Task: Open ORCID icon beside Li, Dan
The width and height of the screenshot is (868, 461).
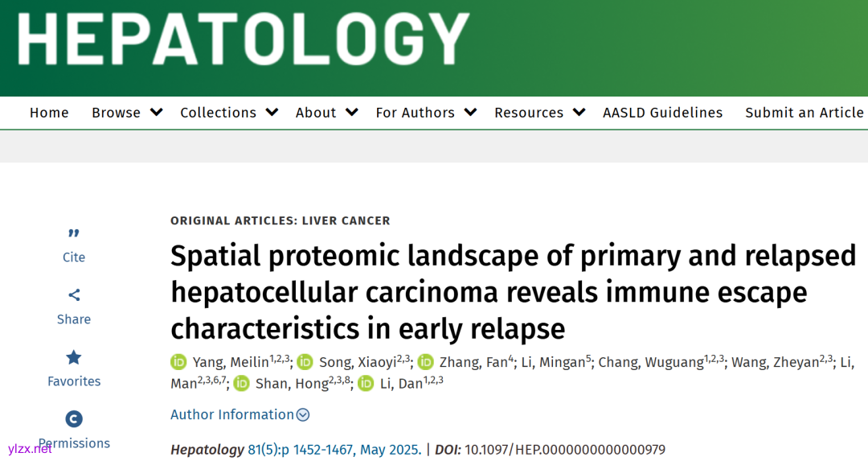Action: tap(366, 384)
